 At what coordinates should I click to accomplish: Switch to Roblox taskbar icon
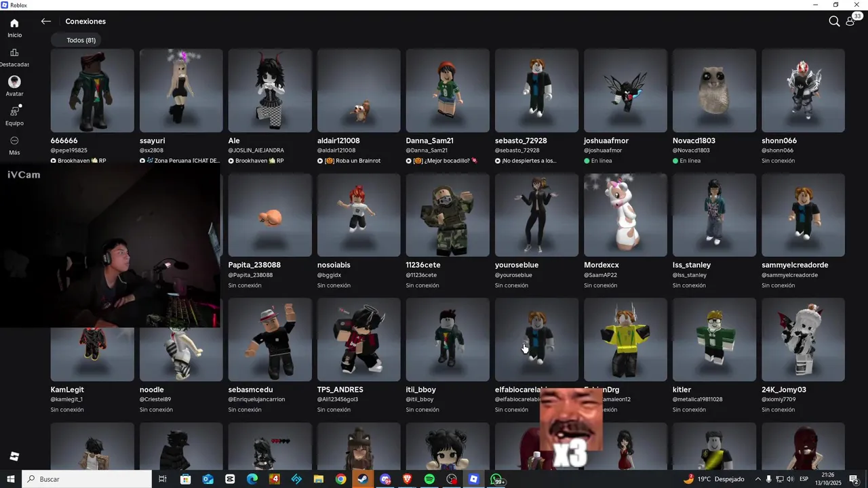pos(473,479)
